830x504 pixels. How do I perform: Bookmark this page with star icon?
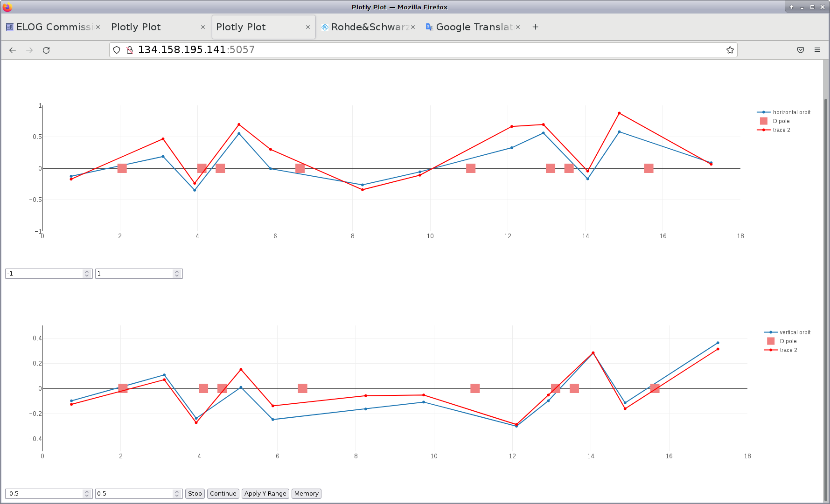click(x=730, y=50)
